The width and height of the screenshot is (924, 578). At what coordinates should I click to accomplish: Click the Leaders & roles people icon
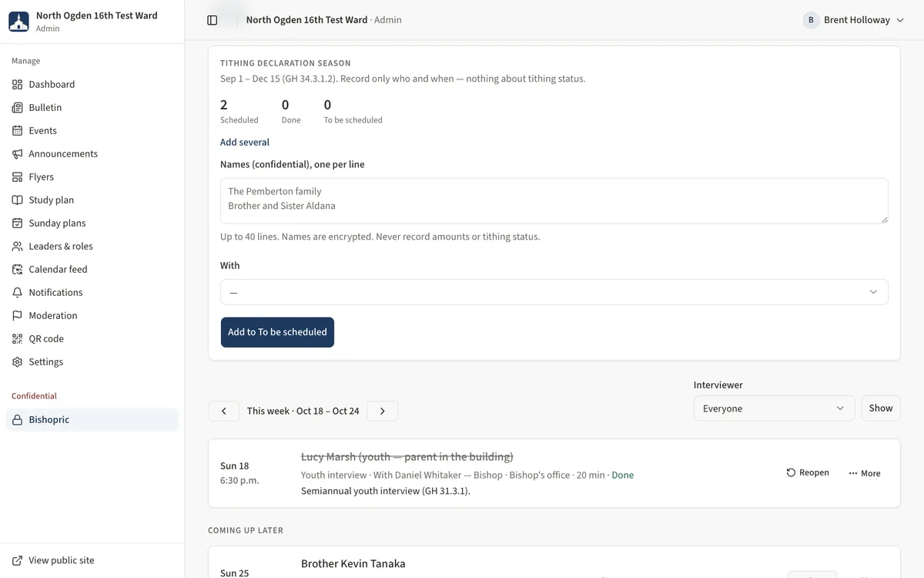pyautogui.click(x=17, y=247)
